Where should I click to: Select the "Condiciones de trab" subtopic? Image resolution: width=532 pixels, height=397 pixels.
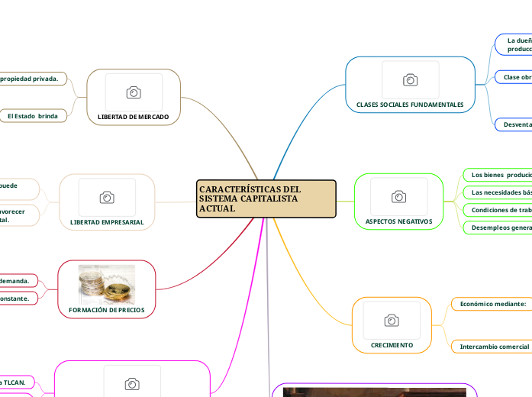coord(500,210)
